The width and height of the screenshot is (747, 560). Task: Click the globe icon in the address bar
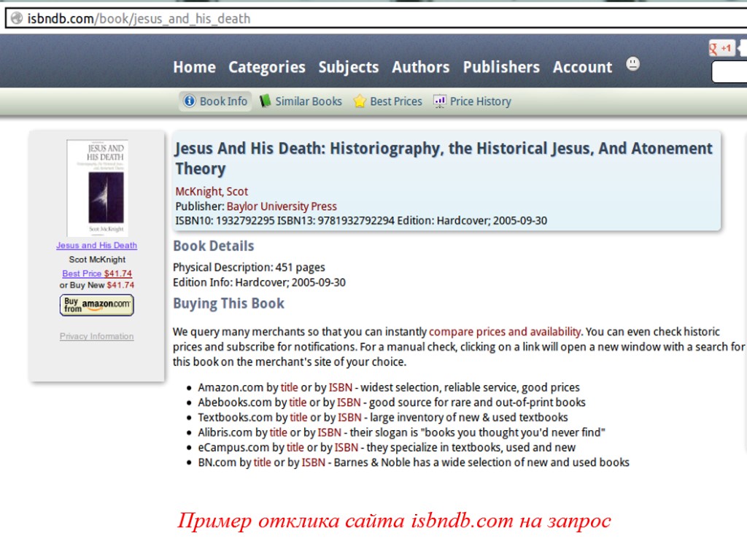(x=17, y=18)
